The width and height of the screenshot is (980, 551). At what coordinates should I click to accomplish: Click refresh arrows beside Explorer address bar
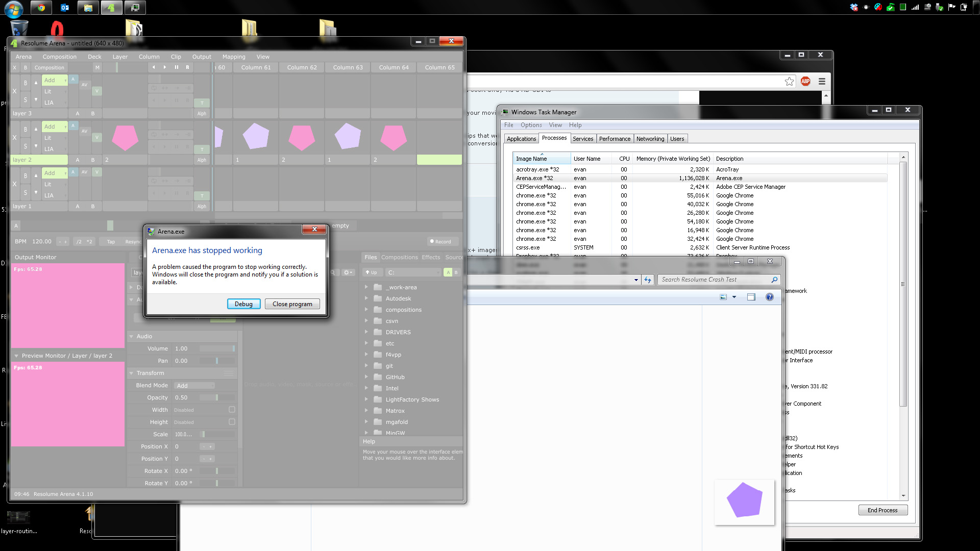[648, 280]
